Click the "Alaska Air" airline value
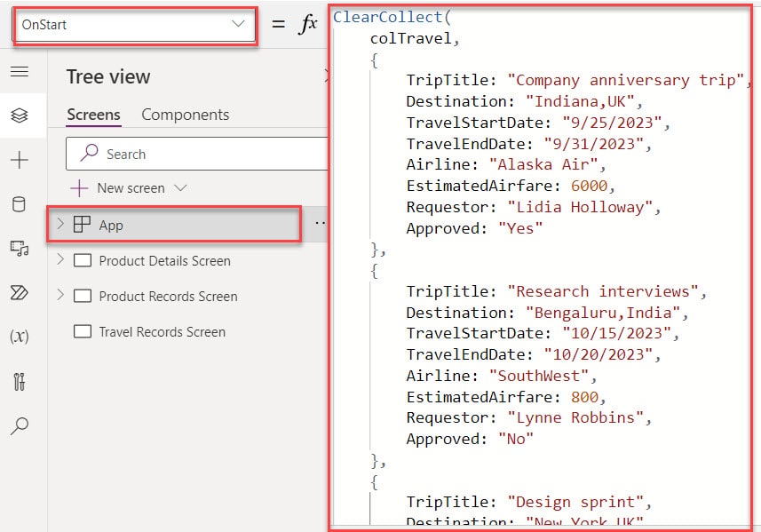Viewport: 761px width, 532px height. [543, 164]
